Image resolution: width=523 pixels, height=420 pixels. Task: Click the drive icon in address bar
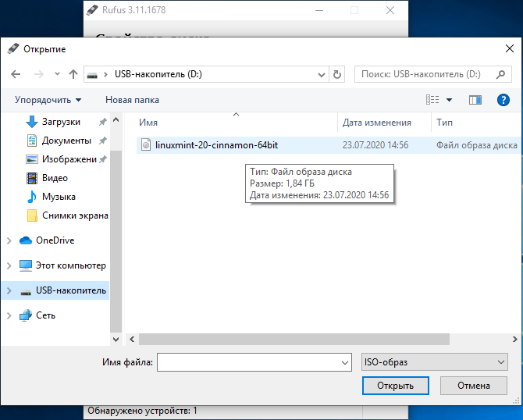coord(92,75)
